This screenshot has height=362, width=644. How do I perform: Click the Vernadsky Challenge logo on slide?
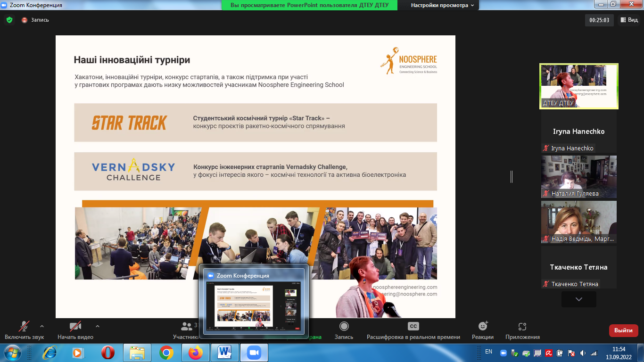click(133, 169)
